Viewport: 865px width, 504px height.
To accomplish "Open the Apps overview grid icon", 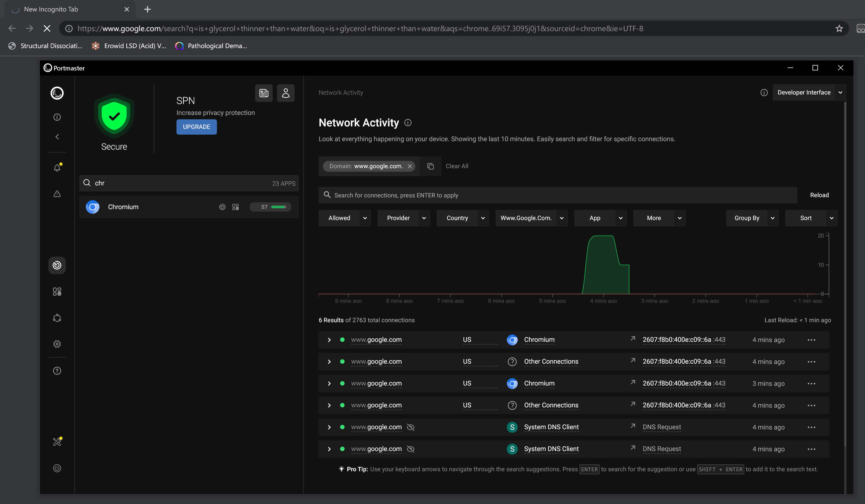I will click(57, 291).
